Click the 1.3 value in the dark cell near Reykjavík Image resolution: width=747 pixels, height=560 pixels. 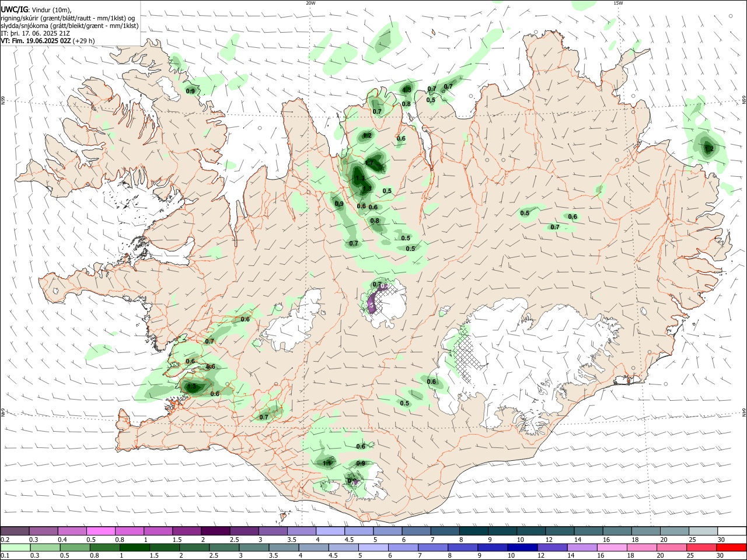191,386
